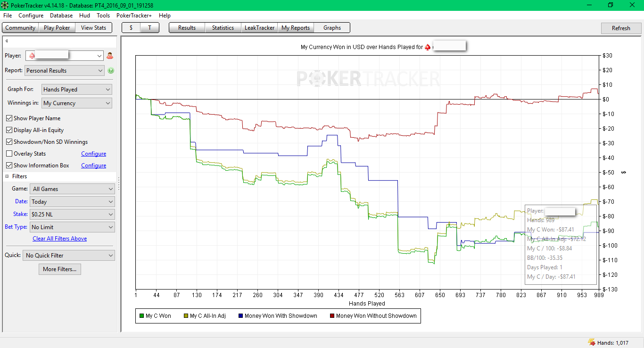Screen dimensions: 644x348
Task: Open the Winnings in dropdown
Action: click(x=77, y=103)
